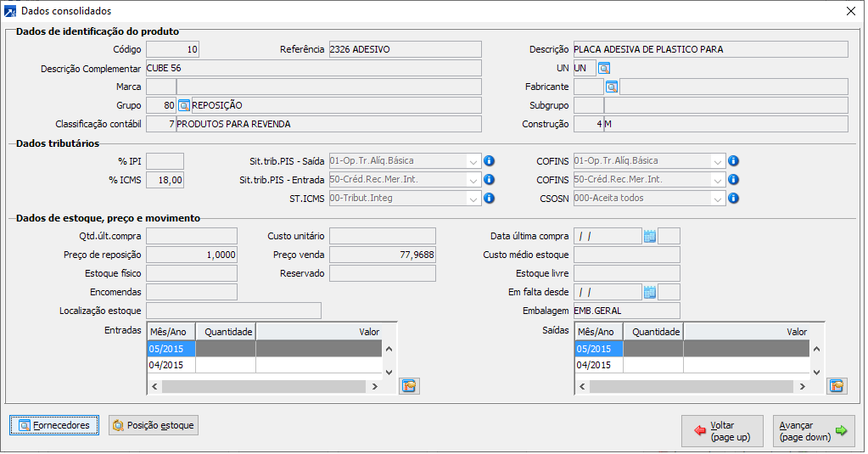Open Posição estoque button
Viewport: 868px width, 454px height.
coord(154,425)
